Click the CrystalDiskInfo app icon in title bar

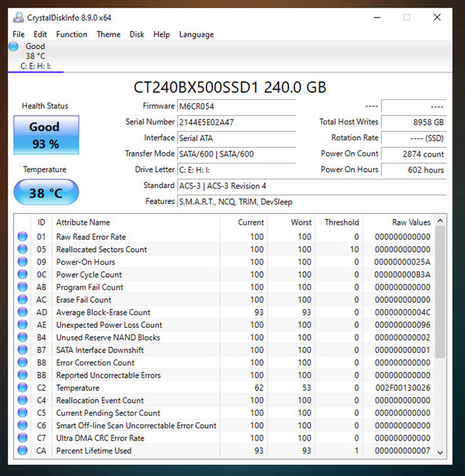tap(18, 18)
